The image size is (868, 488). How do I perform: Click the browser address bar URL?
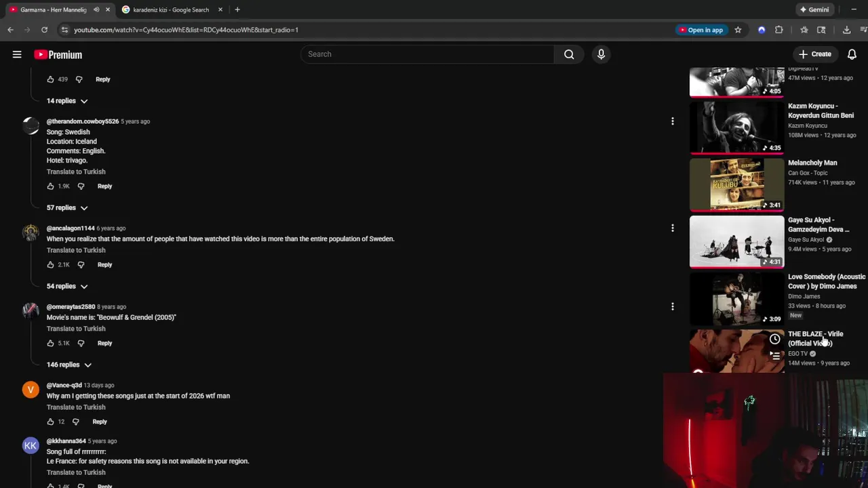click(x=186, y=30)
